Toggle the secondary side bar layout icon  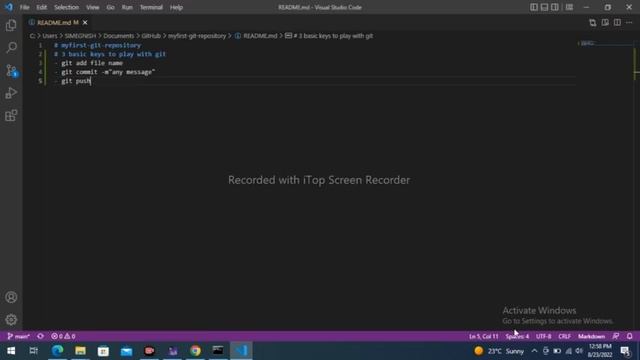pyautogui.click(x=555, y=7)
